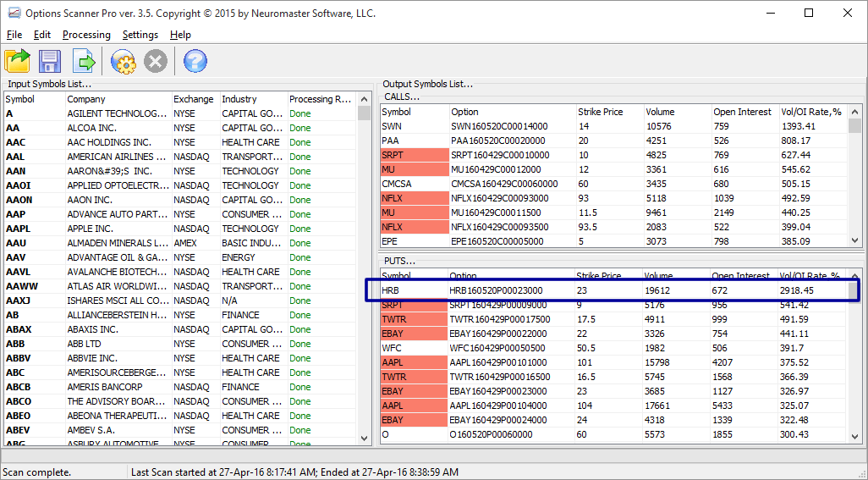The width and height of the screenshot is (868, 480).
Task: Select SRPT160429P00009000 put option
Action: point(614,305)
